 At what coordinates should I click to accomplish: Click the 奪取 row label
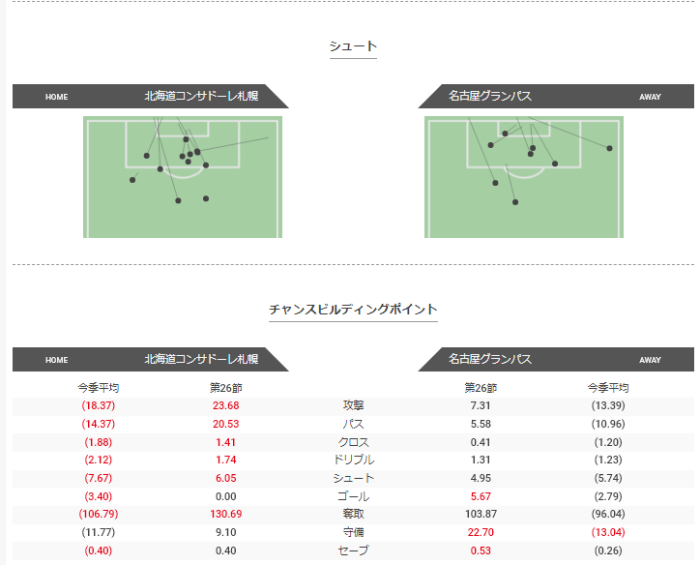354,514
